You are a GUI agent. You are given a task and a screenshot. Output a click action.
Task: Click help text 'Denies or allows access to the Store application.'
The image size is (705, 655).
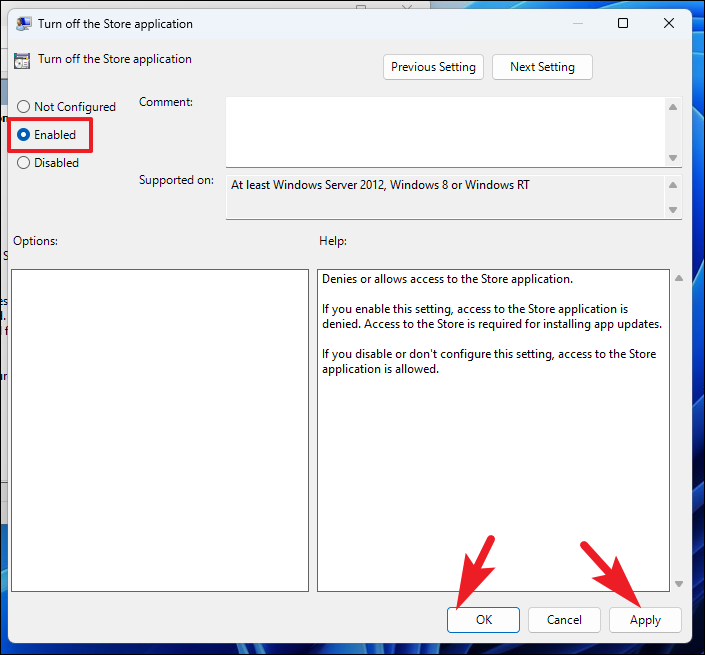447,279
